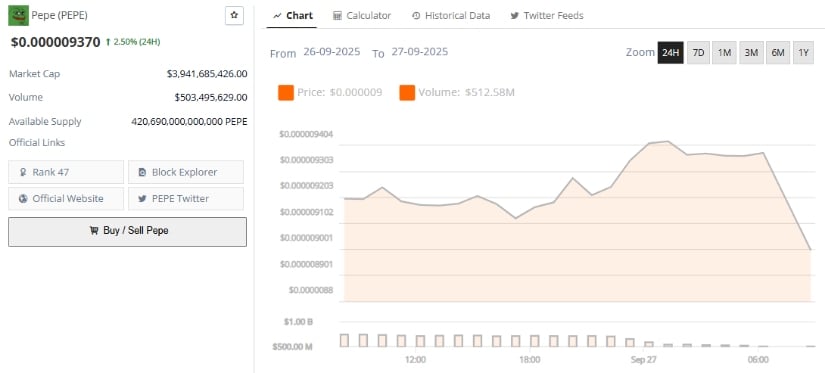The width and height of the screenshot is (825, 373).
Task: Click the 12:00 time axis label
Action: point(415,360)
